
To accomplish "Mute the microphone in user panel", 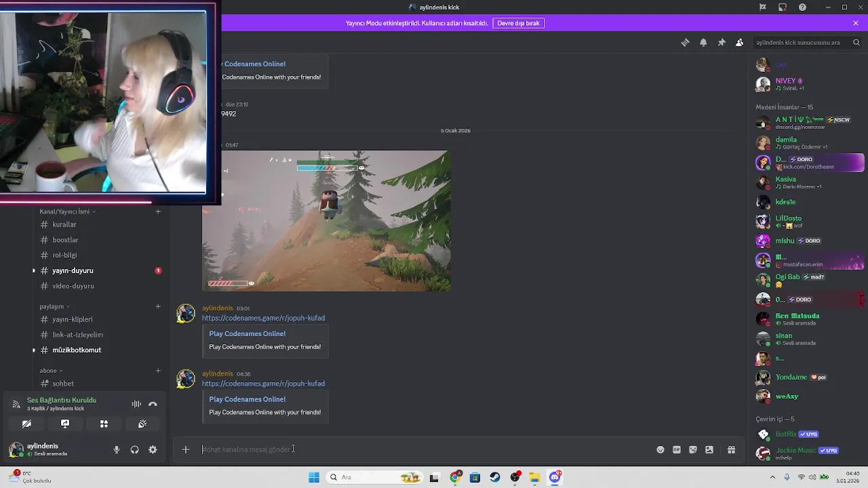I will pyautogui.click(x=117, y=449).
